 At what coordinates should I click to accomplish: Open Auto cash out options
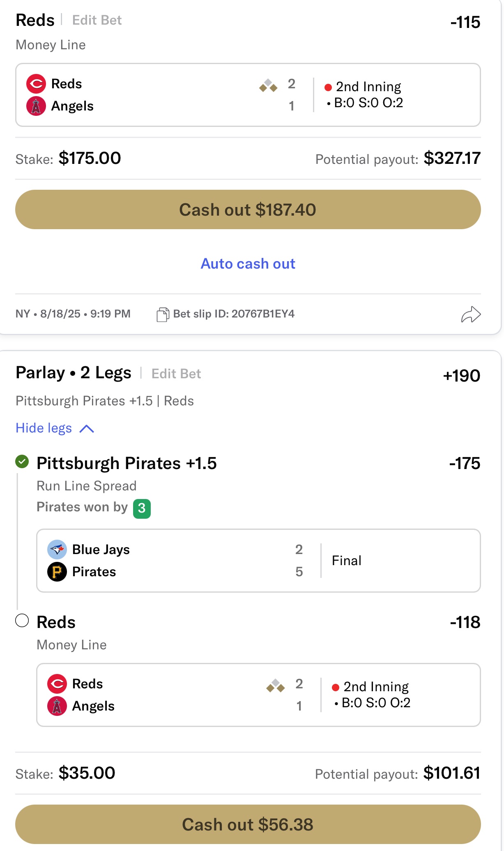(x=248, y=264)
